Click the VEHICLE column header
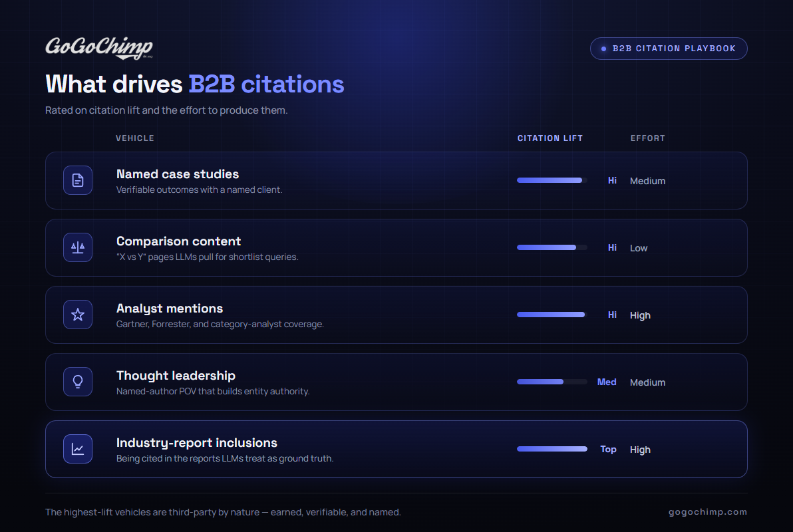Screen dimensions: 793x532 135,138
